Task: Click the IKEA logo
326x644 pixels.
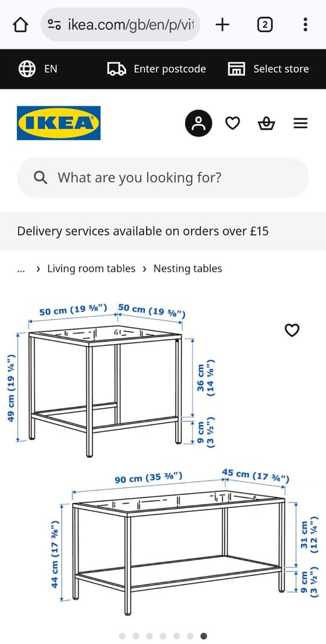Action: (x=59, y=123)
